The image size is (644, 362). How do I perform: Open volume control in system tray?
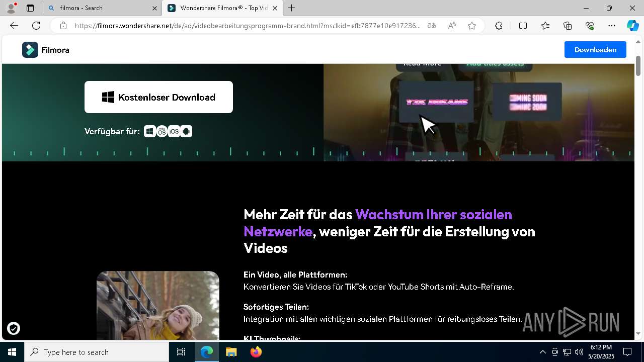579,352
